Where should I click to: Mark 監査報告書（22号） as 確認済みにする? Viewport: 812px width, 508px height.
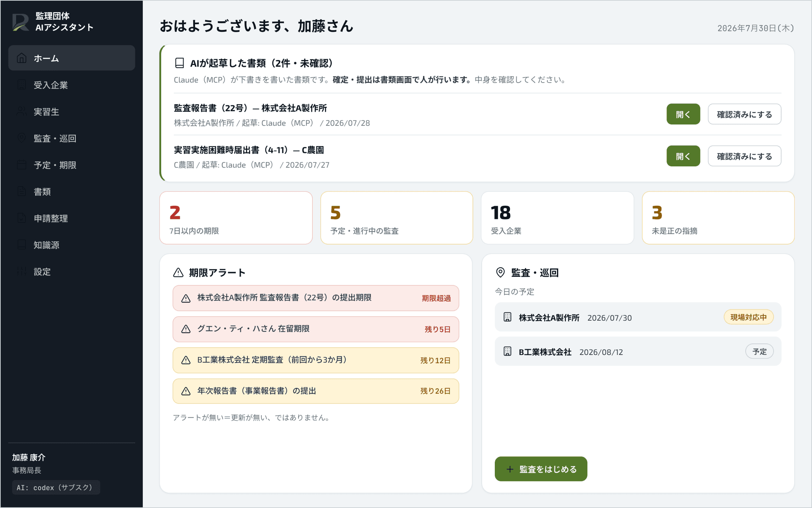click(744, 114)
